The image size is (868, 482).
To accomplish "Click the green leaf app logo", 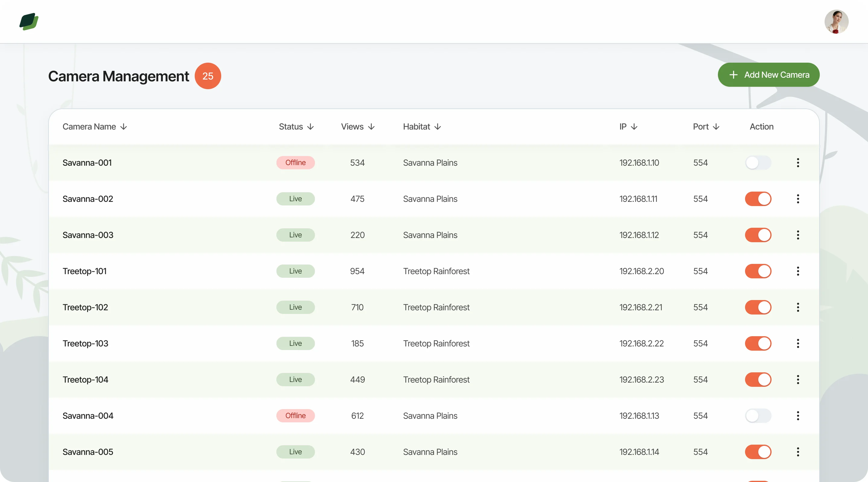I will pyautogui.click(x=29, y=22).
